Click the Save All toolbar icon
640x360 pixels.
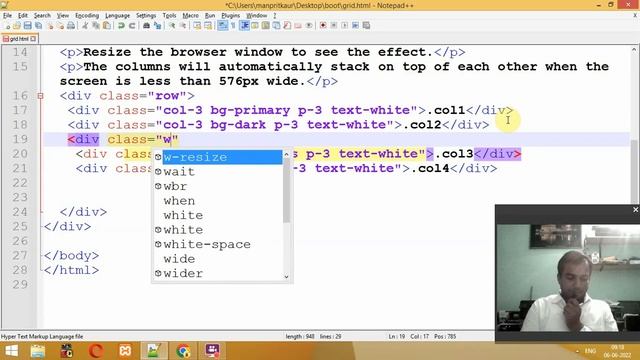38,25
